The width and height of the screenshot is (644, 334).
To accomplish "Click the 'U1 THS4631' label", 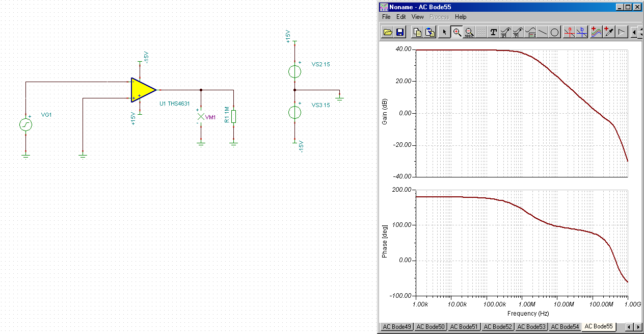I will (176, 104).
